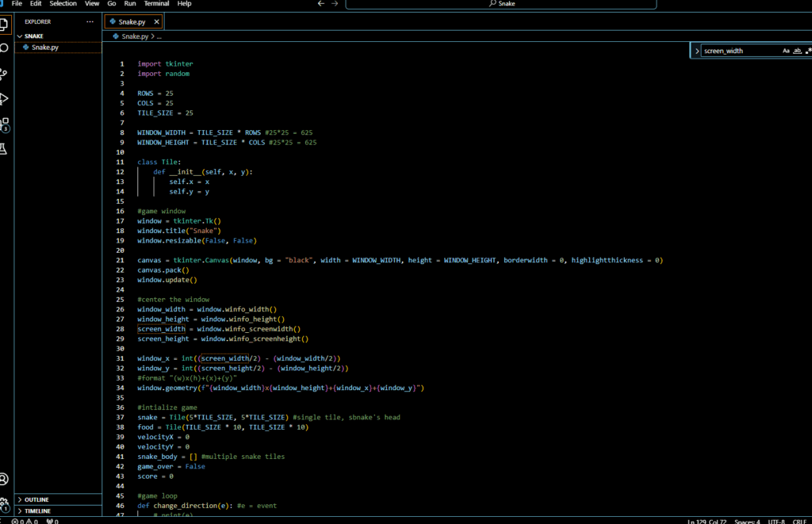Open the Testing flask icon view
This screenshot has height=524, width=812.
pos(4,148)
